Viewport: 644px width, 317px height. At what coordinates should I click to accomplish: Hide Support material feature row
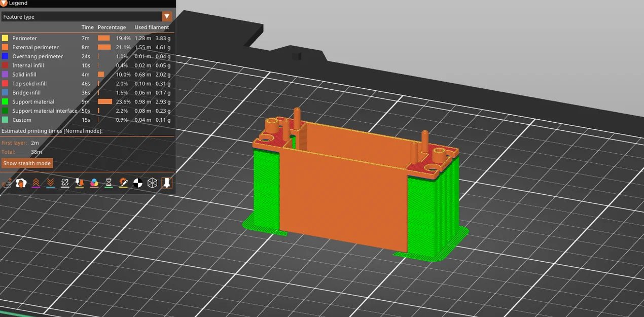pos(87,102)
